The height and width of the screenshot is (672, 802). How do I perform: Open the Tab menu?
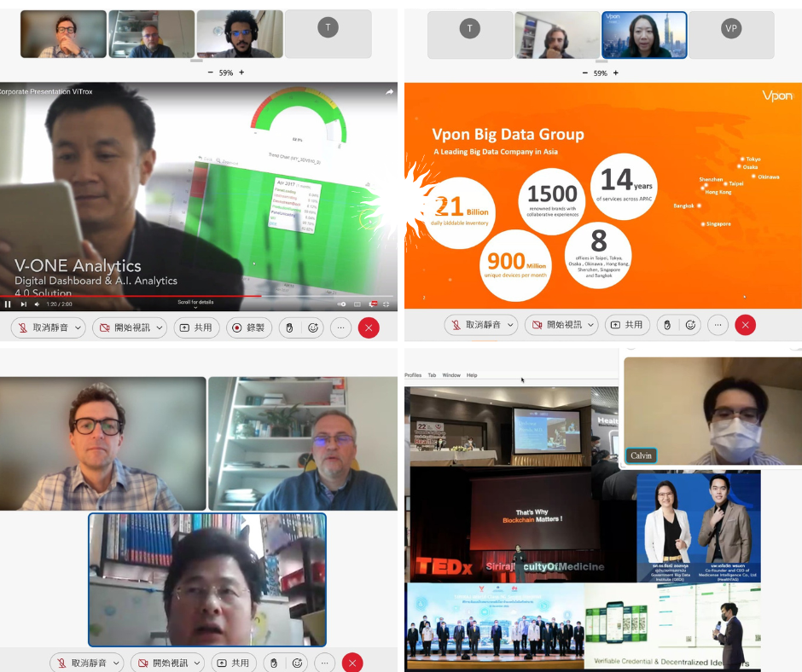coord(433,375)
